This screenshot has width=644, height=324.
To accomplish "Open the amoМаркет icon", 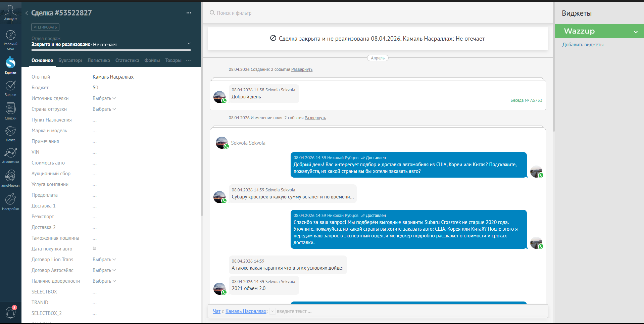I will (x=10, y=176).
